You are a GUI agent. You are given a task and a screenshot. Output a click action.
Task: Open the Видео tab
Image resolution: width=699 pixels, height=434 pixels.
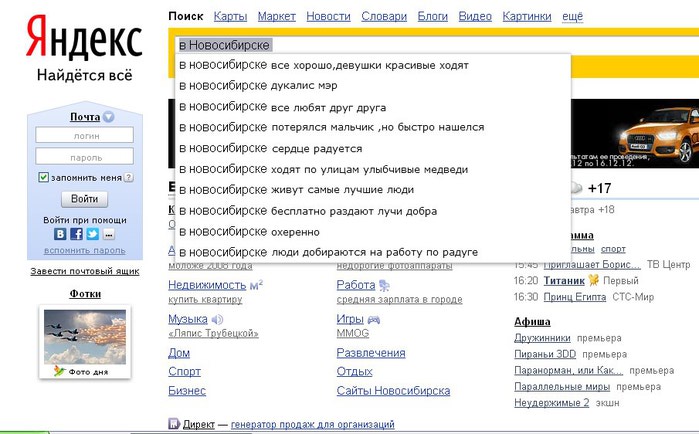(x=475, y=16)
